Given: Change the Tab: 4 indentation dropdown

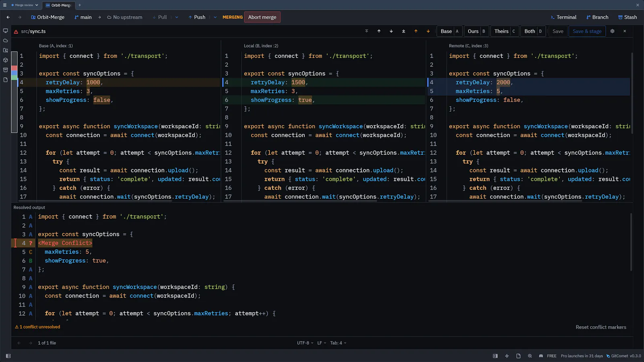Looking at the screenshot, I should pos(338,343).
